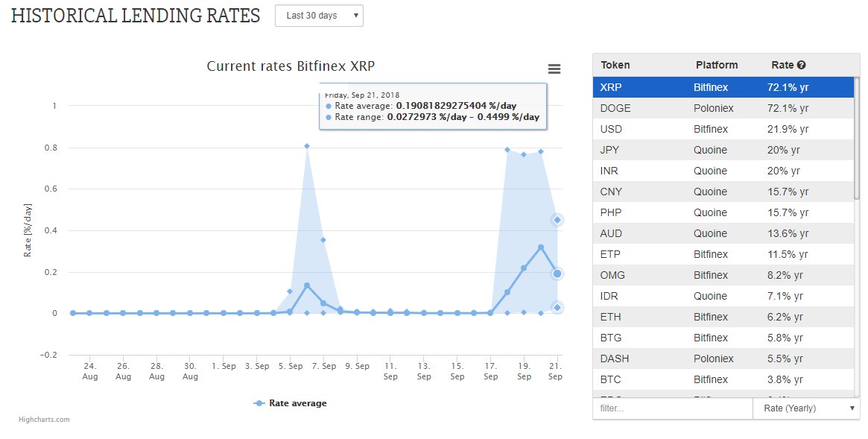This screenshot has width=868, height=439.
Task: Click the highlighted Sep 21 rate average point
Action: pos(557,274)
